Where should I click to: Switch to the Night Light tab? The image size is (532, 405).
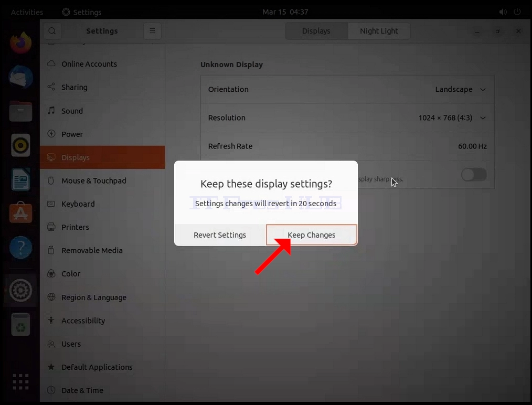[379, 31]
